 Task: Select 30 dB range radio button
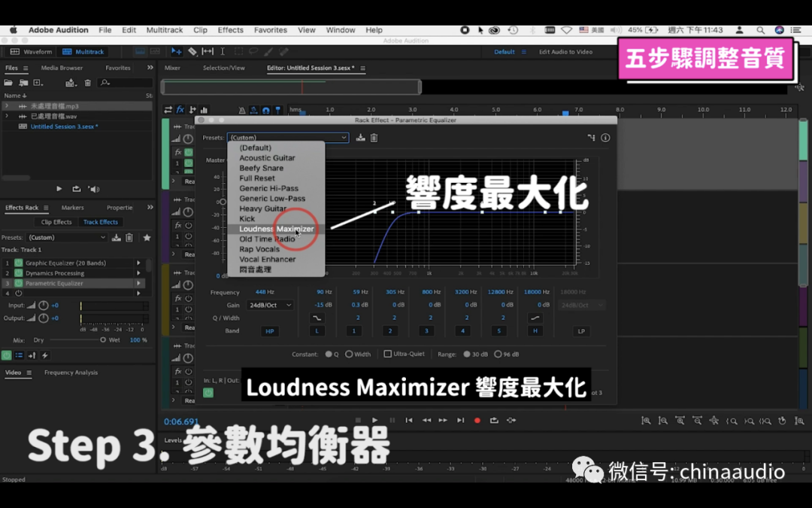click(467, 354)
